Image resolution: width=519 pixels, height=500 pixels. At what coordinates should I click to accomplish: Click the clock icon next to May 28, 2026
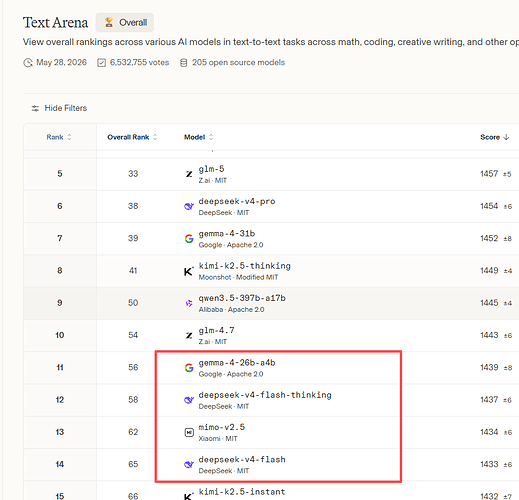[28, 63]
